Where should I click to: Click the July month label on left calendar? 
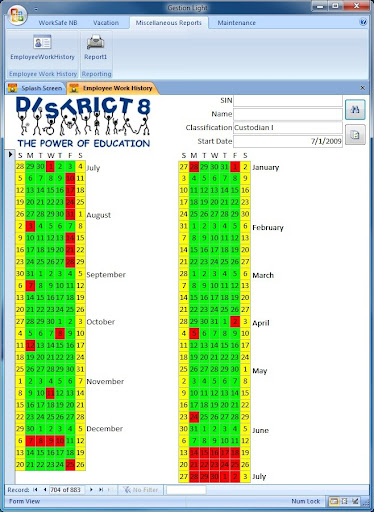point(93,168)
